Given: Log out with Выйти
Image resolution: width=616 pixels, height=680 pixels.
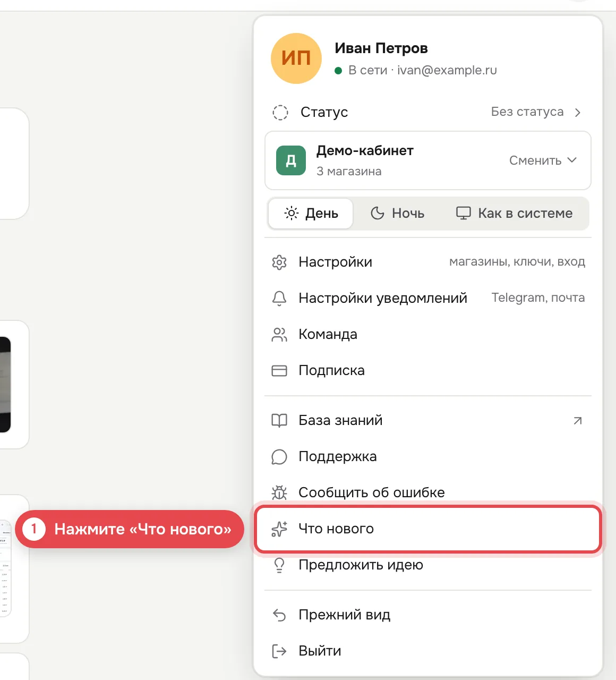Looking at the screenshot, I should (x=428, y=651).
